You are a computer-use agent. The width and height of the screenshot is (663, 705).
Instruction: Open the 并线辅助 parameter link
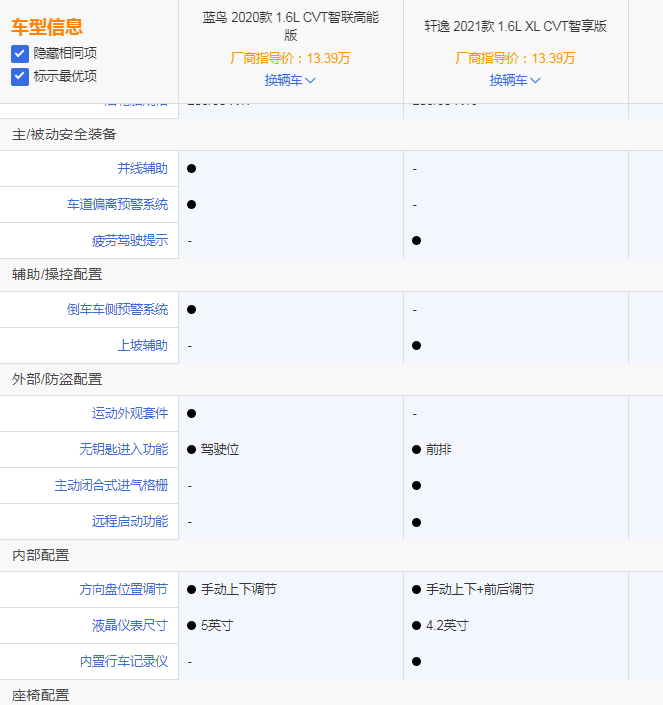point(142,169)
